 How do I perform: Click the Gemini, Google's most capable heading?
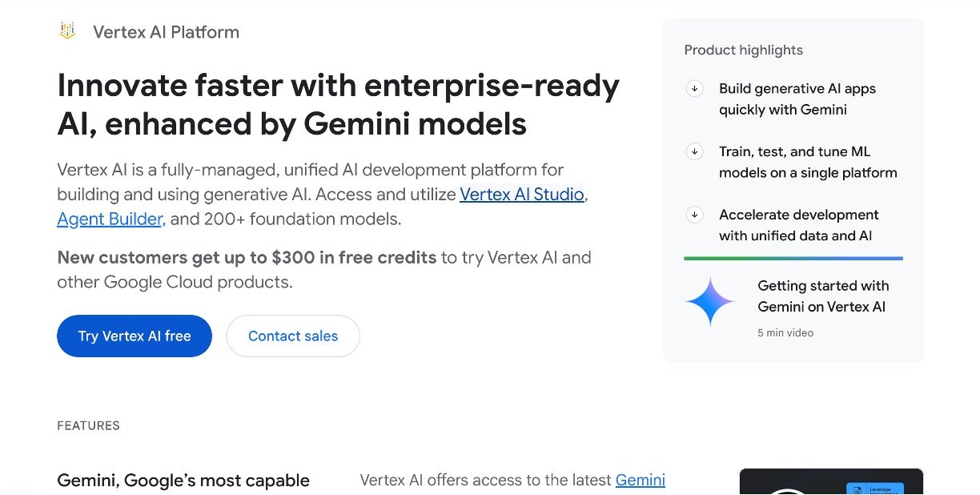coord(183,481)
